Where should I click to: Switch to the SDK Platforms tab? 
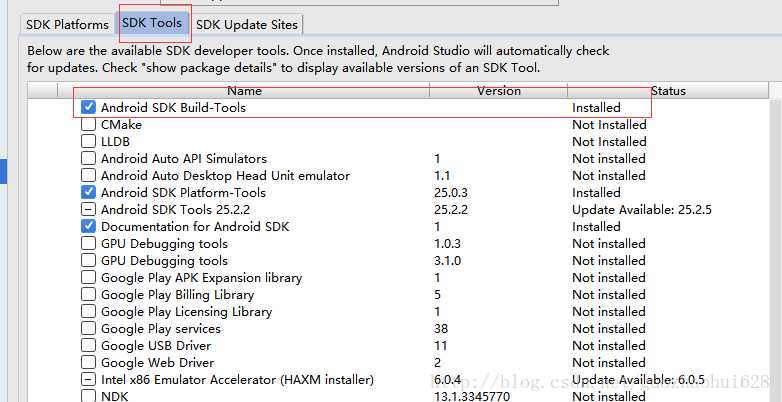67,24
